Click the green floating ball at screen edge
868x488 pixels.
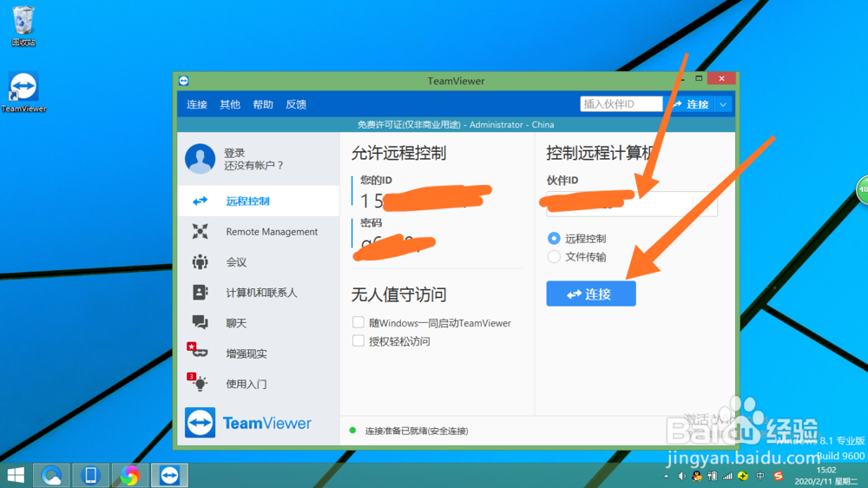tap(863, 189)
